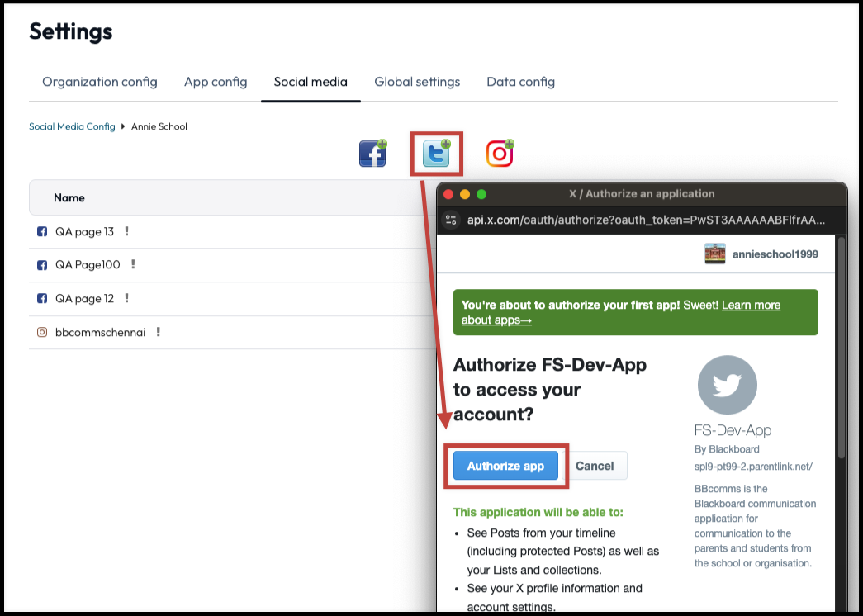Screen dimensions: 863x616
Task: Switch to the App config tab
Action: click(x=216, y=82)
